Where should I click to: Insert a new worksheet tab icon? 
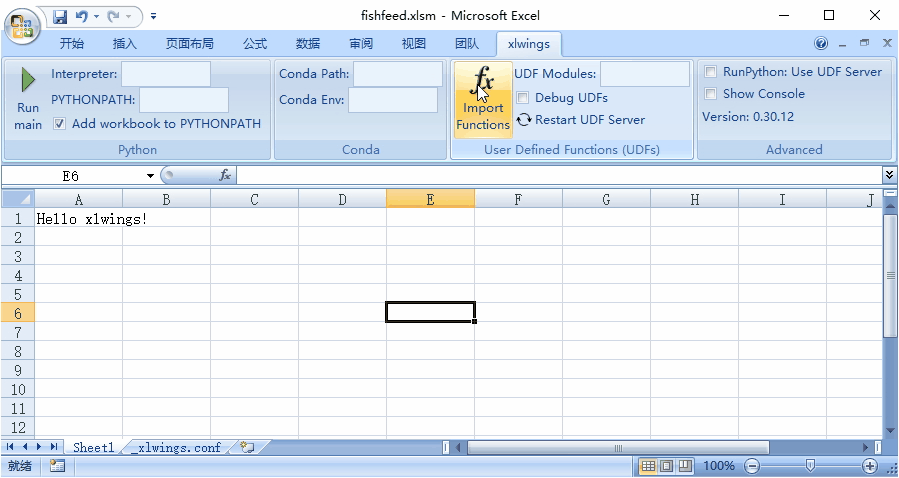point(247,447)
